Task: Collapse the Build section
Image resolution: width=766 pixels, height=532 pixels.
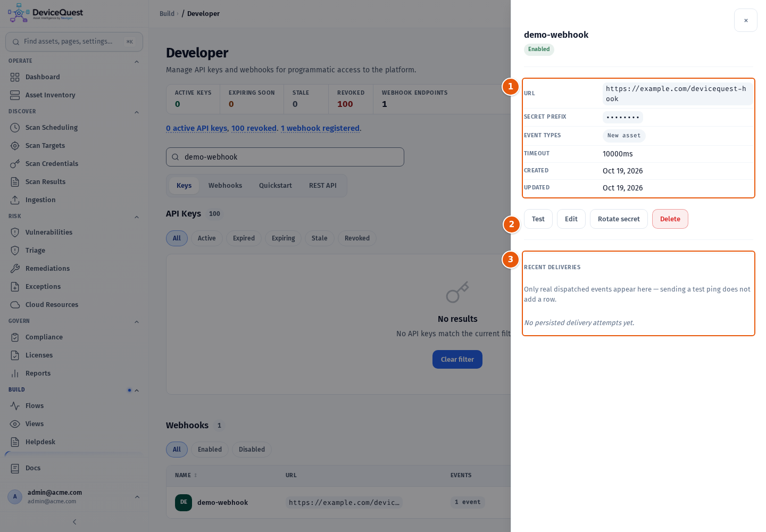Action: pos(137,390)
